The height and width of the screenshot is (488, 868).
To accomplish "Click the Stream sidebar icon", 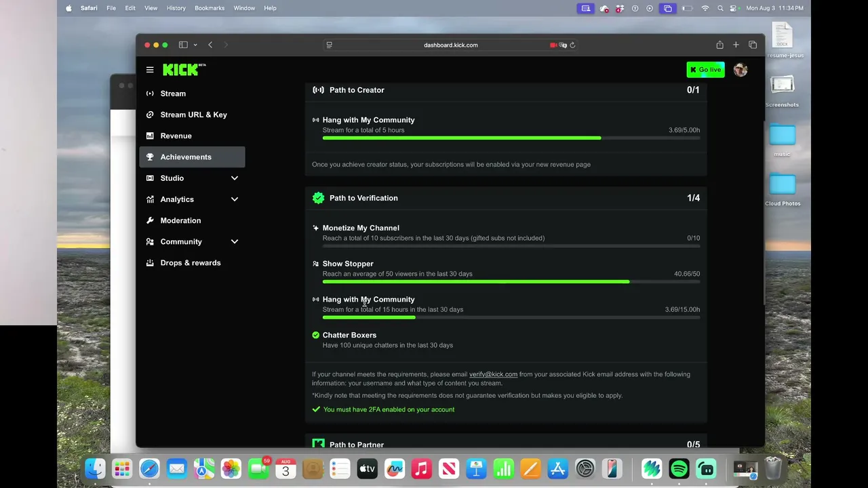I will 150,94.
